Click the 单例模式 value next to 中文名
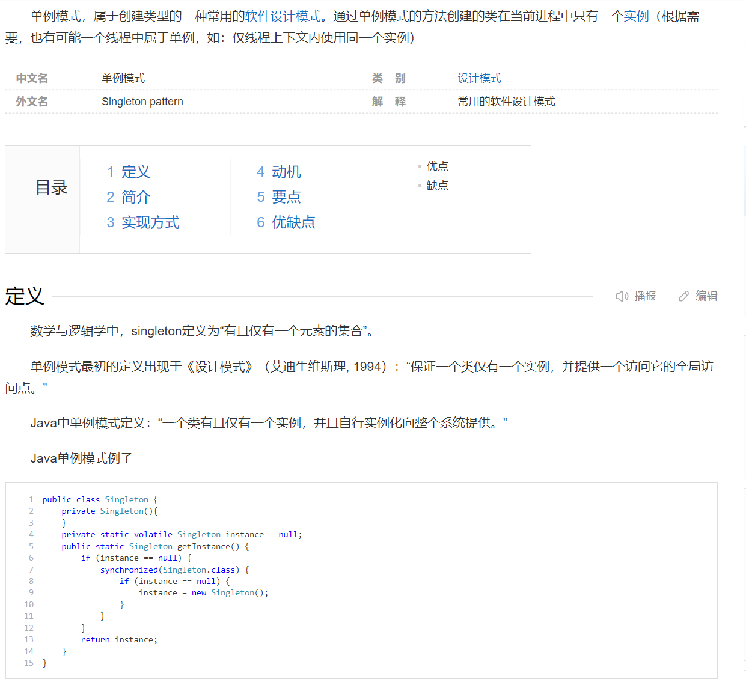 tap(123, 78)
